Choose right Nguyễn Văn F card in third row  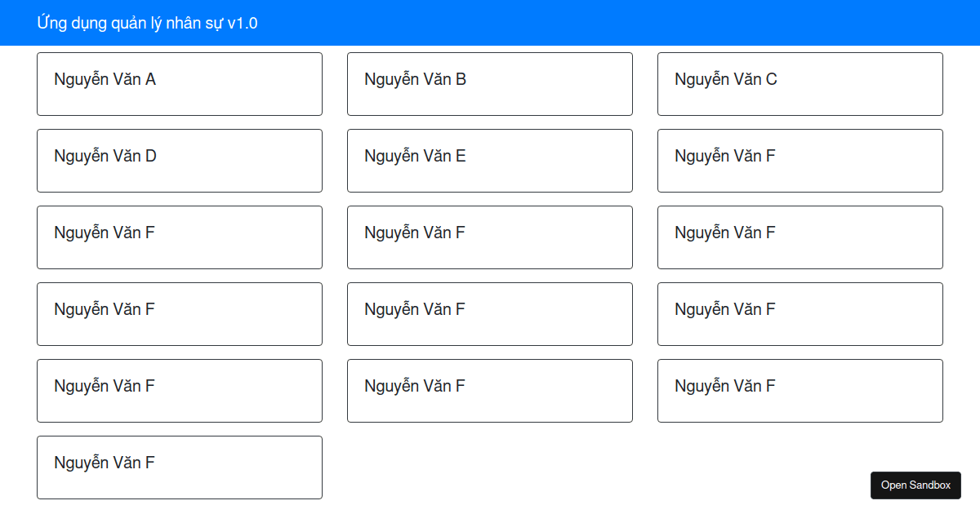click(800, 237)
